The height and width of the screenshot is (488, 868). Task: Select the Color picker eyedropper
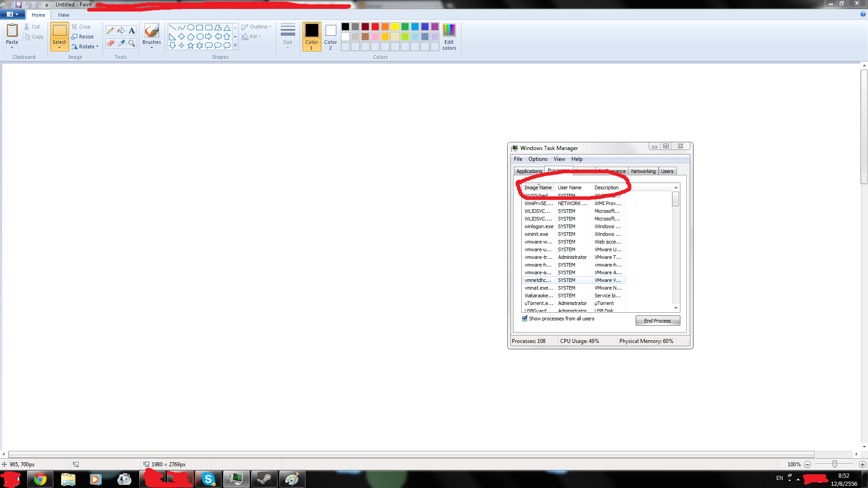pos(121,43)
